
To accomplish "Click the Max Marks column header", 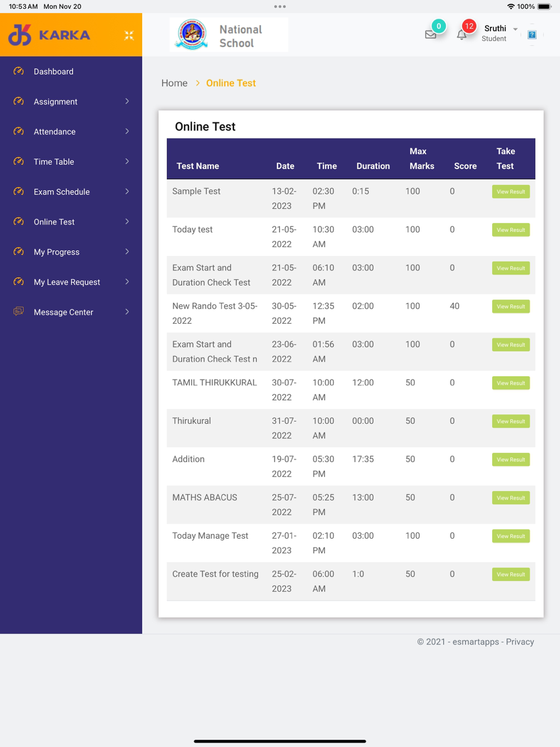I will (x=422, y=158).
